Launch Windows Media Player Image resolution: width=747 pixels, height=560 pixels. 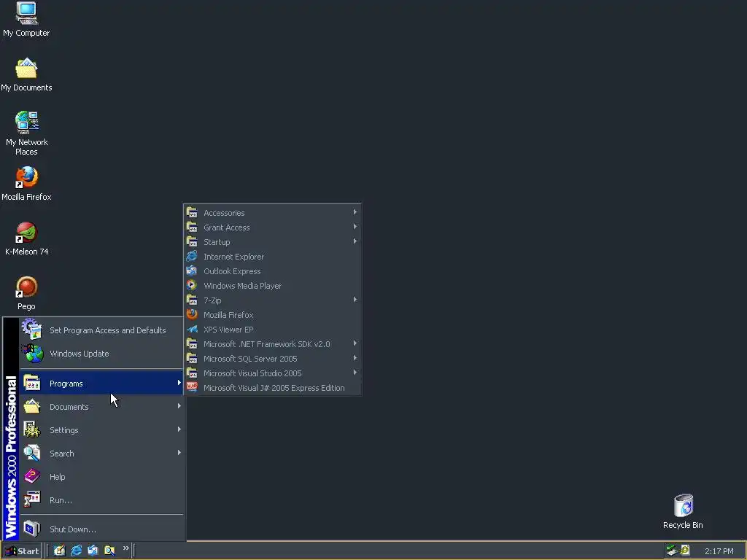pos(272,285)
